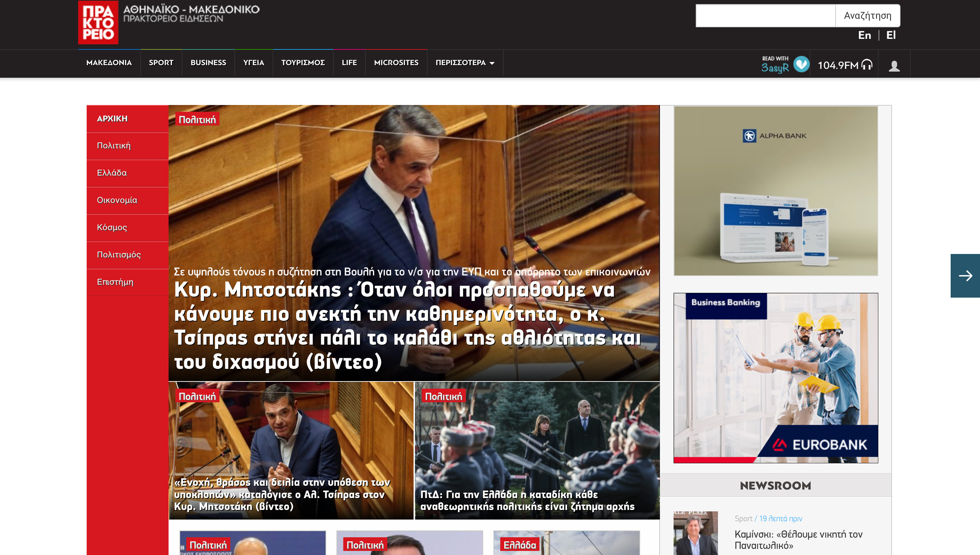Select Οικονομία in the red sidebar
980x555 pixels.
click(x=117, y=200)
